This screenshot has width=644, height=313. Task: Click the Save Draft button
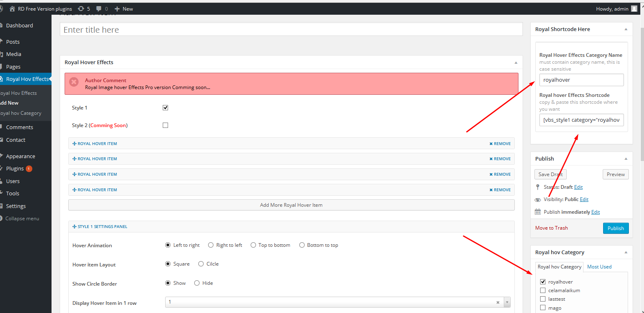(550, 174)
